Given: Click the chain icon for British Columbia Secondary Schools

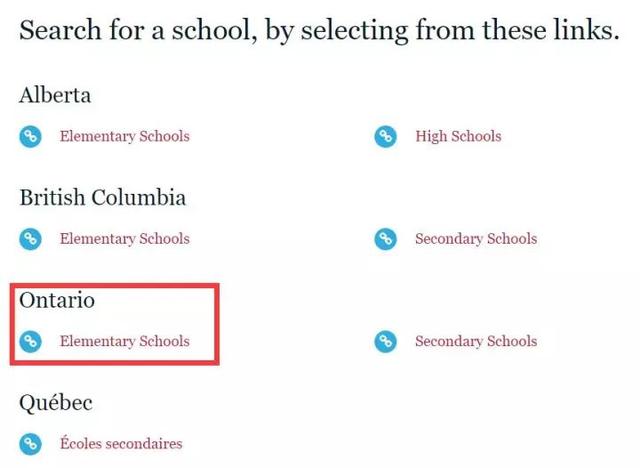Looking at the screenshot, I should tap(385, 239).
